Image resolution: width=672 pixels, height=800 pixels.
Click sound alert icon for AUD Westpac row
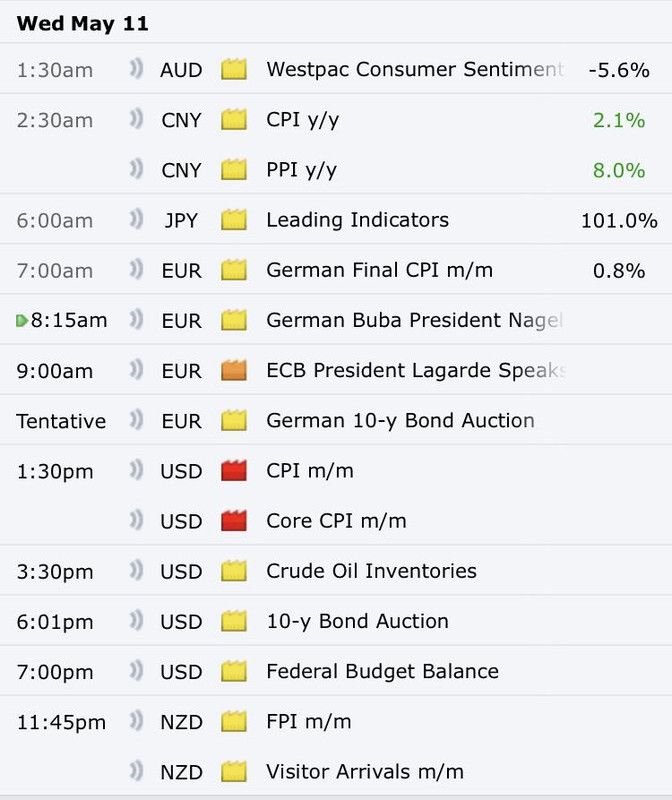(x=136, y=68)
